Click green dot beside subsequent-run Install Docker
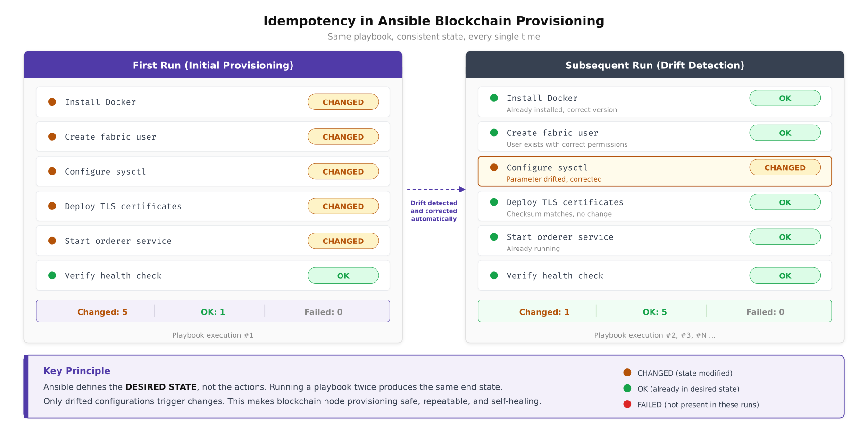 [x=494, y=98]
